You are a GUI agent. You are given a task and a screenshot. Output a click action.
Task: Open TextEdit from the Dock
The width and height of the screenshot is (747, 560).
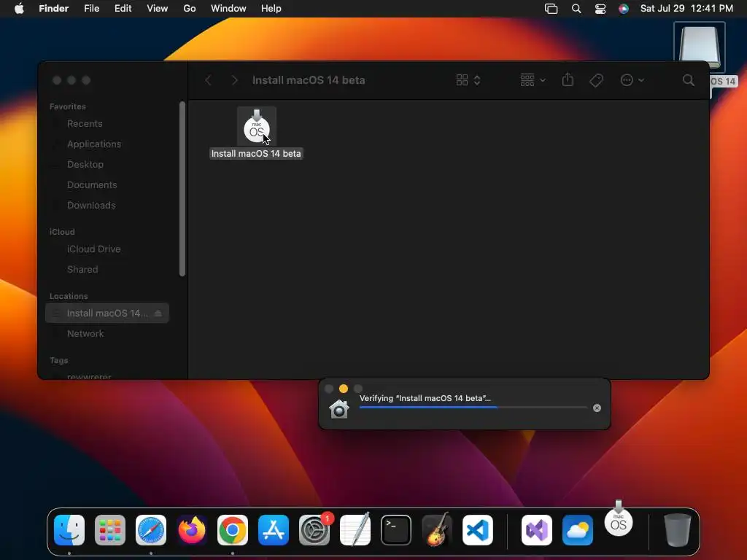[355, 529]
